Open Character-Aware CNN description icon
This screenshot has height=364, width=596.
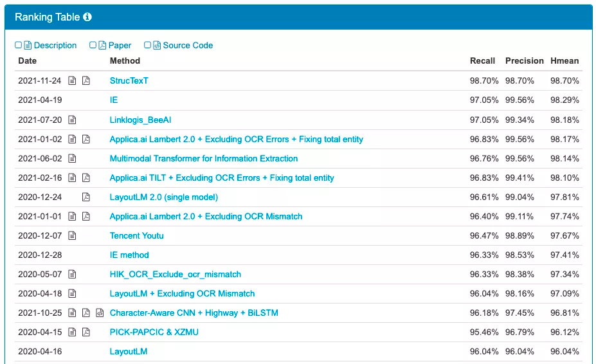click(x=72, y=313)
